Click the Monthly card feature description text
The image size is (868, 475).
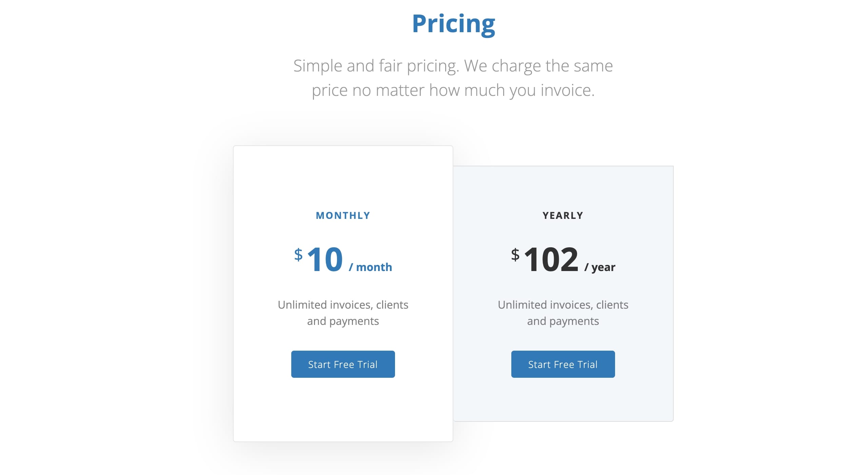pyautogui.click(x=343, y=312)
